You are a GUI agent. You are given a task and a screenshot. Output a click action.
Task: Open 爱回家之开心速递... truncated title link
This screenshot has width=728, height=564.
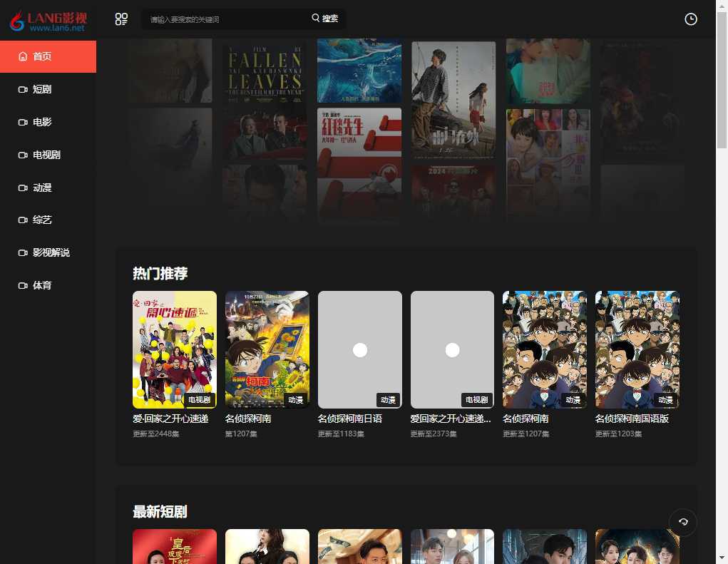click(451, 419)
